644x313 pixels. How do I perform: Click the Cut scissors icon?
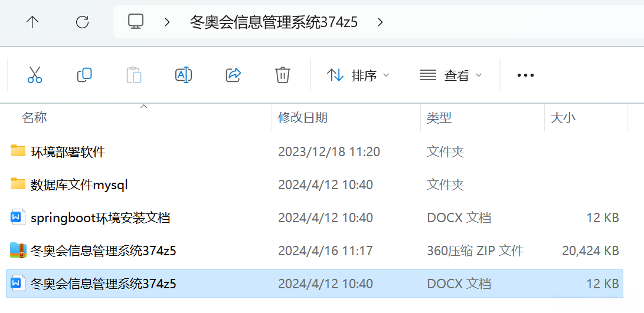click(x=35, y=75)
